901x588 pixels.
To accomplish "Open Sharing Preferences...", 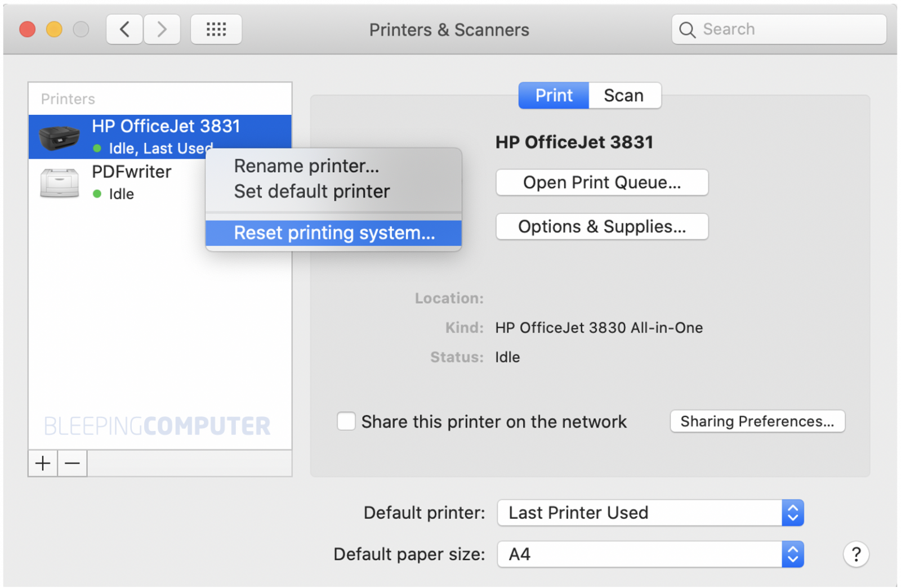I will coord(757,421).
